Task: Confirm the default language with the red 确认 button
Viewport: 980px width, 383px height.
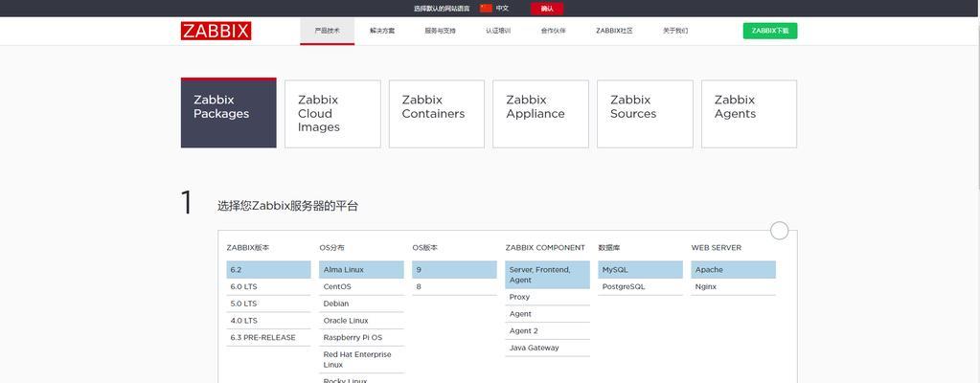Action: [547, 9]
